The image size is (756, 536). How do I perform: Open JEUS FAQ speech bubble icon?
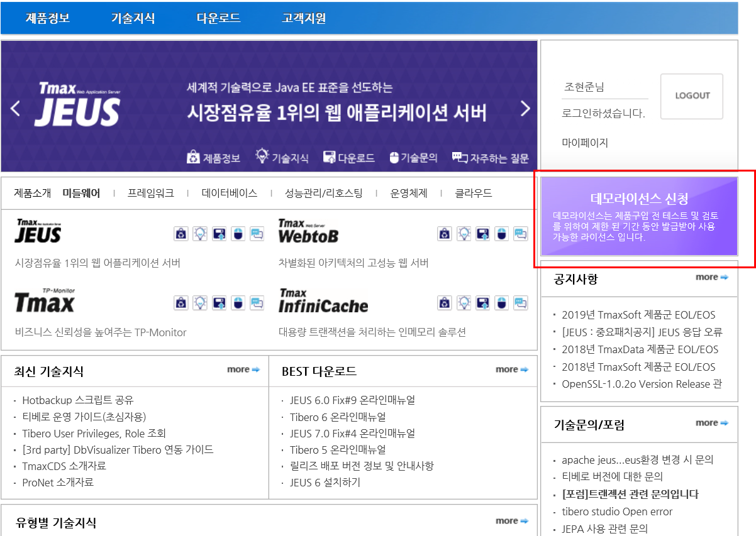coord(257,234)
